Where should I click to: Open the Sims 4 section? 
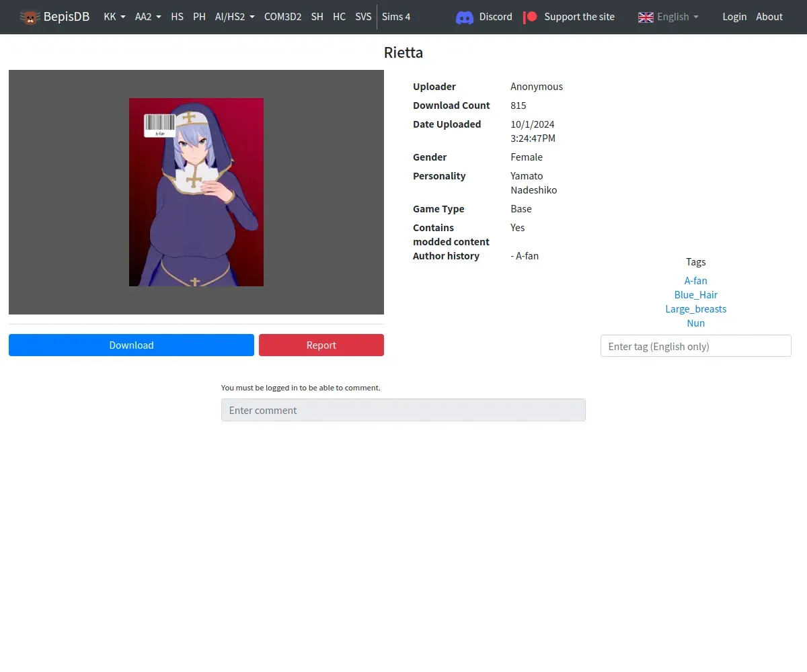coord(396,17)
